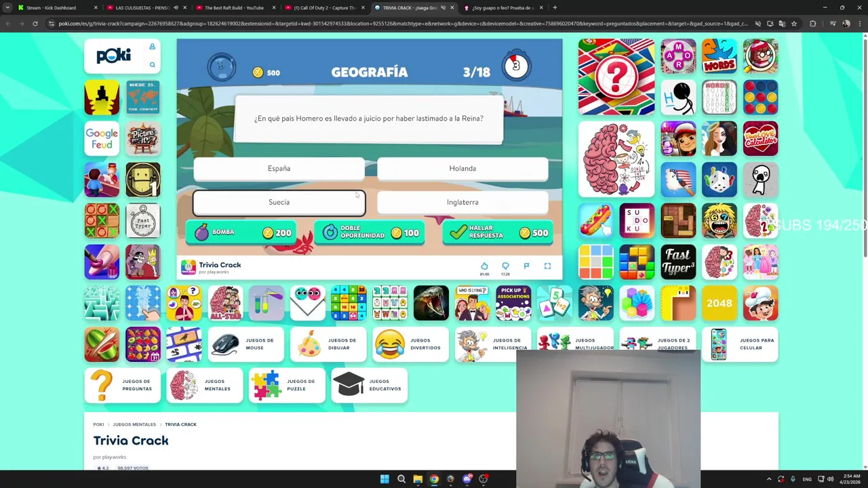Switch game to fullscreen mode
Viewport: 868px width, 488px height.
point(547,266)
